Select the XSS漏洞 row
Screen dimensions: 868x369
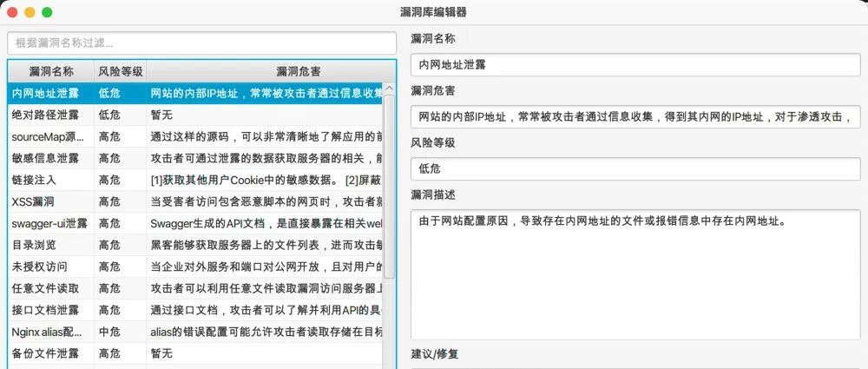tap(194, 201)
